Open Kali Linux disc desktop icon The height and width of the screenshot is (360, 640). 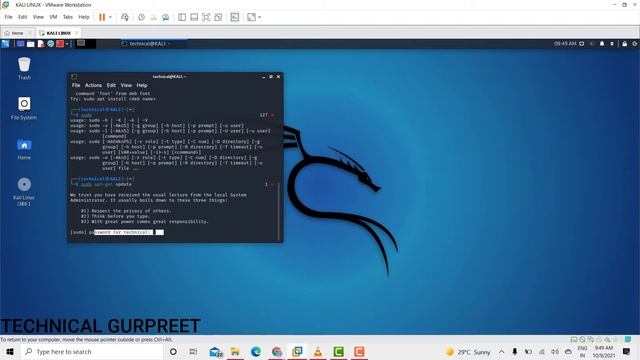24,191
